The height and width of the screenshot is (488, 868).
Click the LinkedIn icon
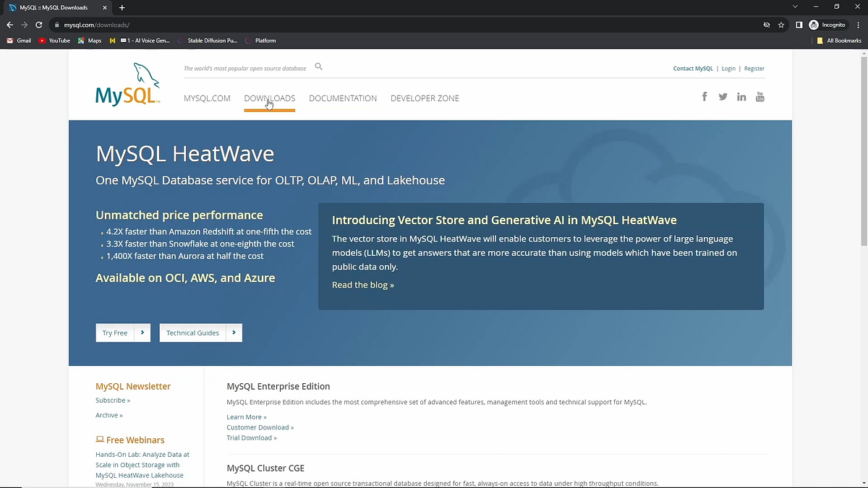point(741,96)
